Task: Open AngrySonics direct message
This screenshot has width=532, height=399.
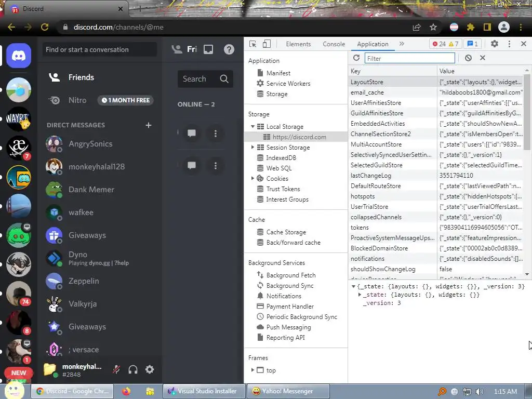Action: tap(100, 144)
